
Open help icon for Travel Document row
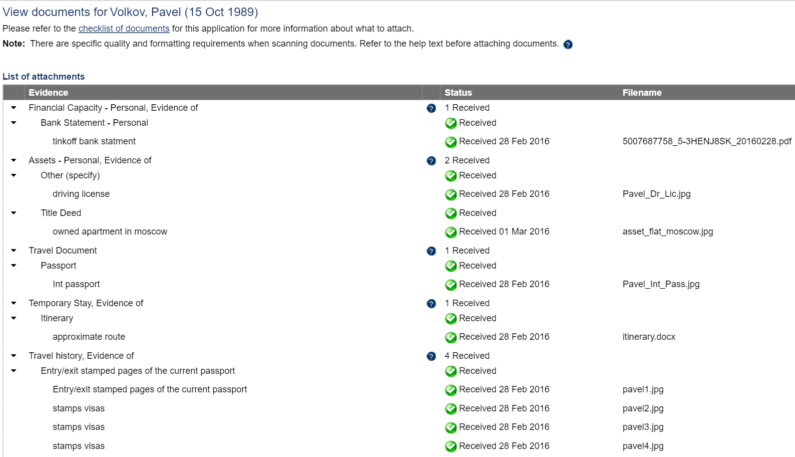point(431,251)
